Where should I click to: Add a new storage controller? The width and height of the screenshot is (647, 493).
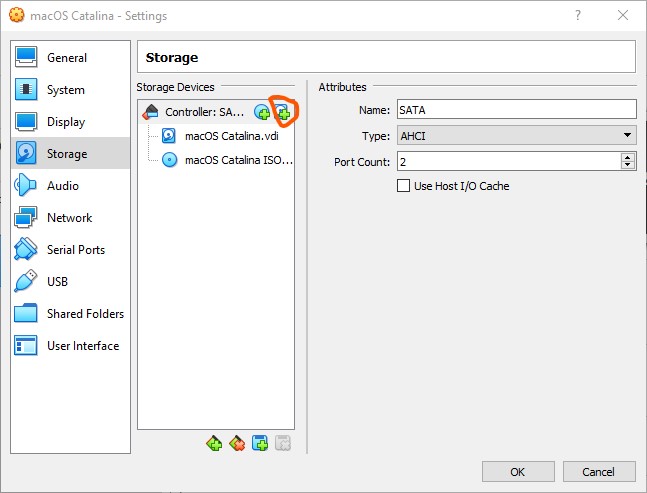[214, 443]
